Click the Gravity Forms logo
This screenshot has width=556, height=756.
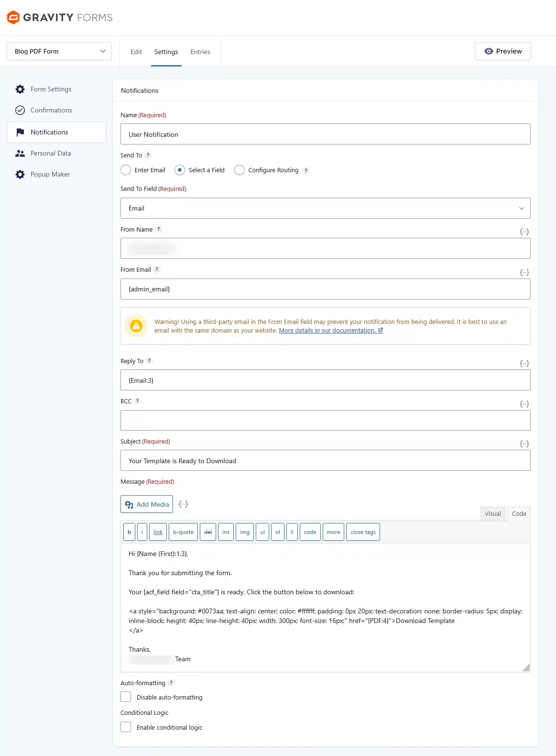pyautogui.click(x=60, y=18)
